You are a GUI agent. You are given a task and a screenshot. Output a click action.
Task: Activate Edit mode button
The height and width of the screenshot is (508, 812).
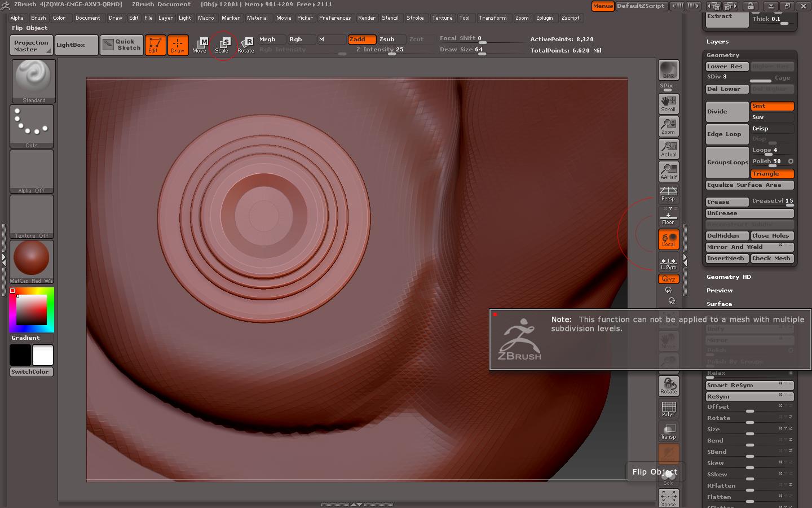(x=155, y=45)
